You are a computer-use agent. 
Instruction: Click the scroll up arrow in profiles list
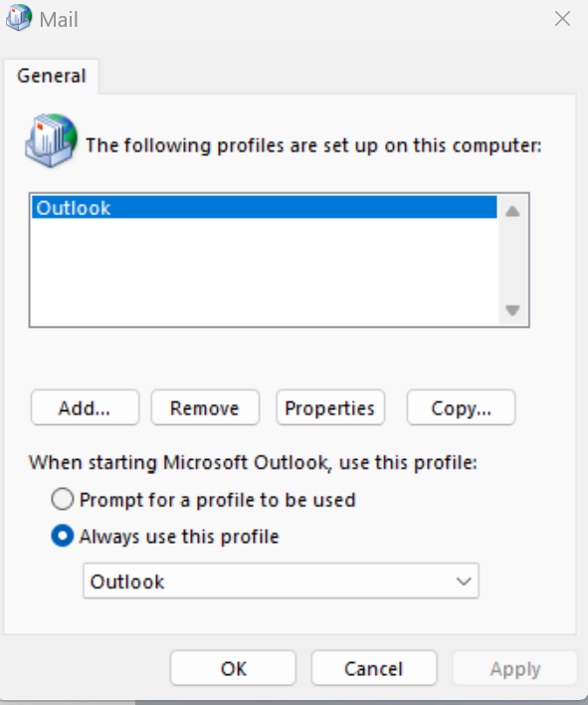click(x=512, y=211)
